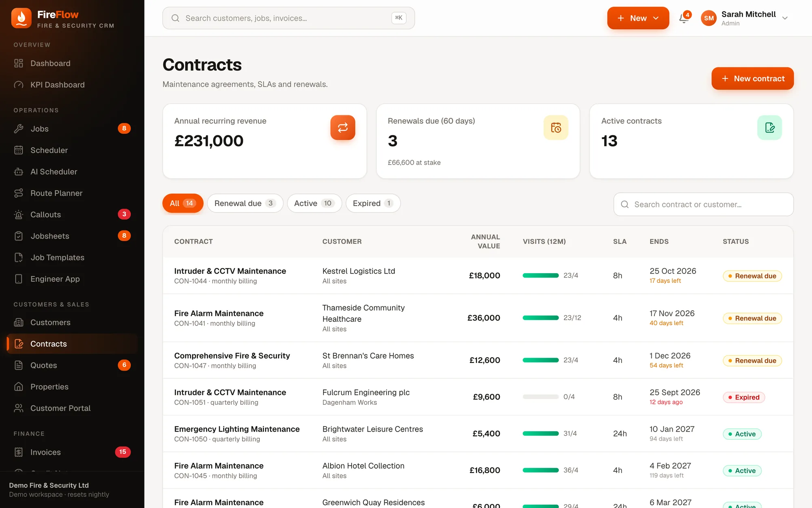812x508 pixels.
Task: Click the Customer Portal people icon
Action: [19, 408]
